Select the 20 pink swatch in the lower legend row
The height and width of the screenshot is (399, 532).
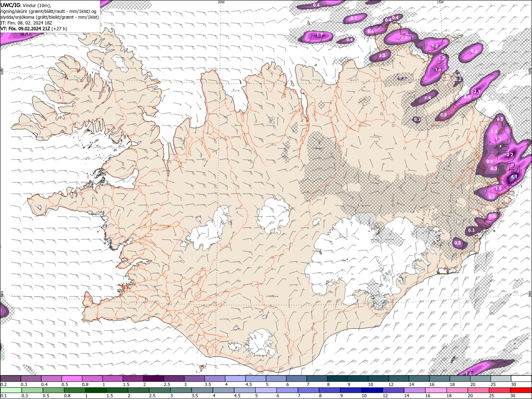tap(478, 390)
